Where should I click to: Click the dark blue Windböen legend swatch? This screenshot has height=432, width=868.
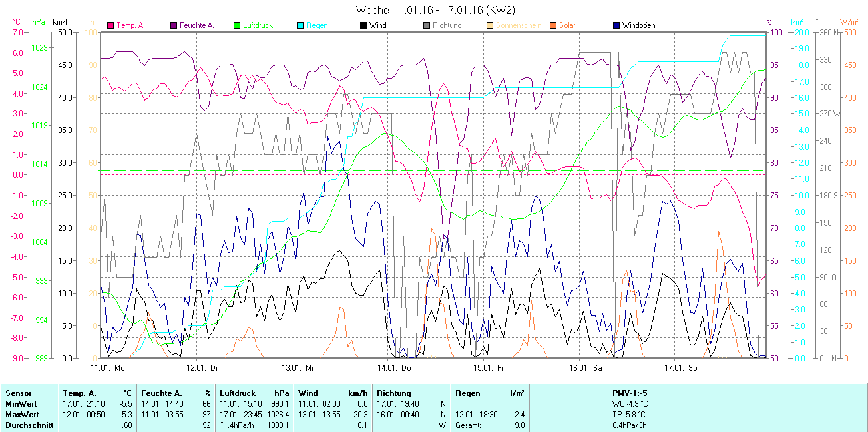point(616,25)
